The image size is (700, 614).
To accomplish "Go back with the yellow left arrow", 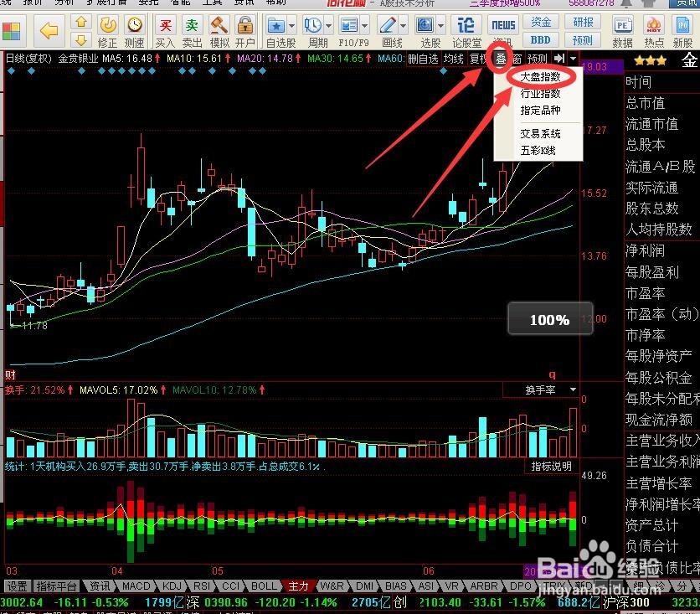I will pyautogui.click(x=49, y=31).
